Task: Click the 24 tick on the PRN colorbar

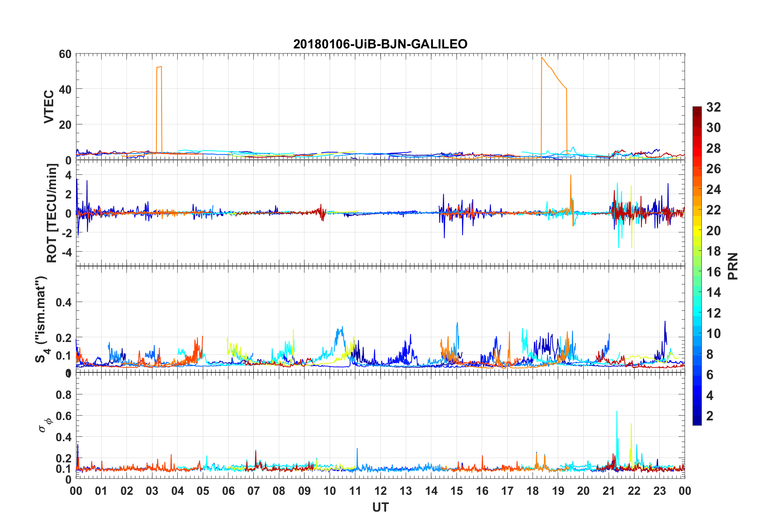Action: click(713, 189)
